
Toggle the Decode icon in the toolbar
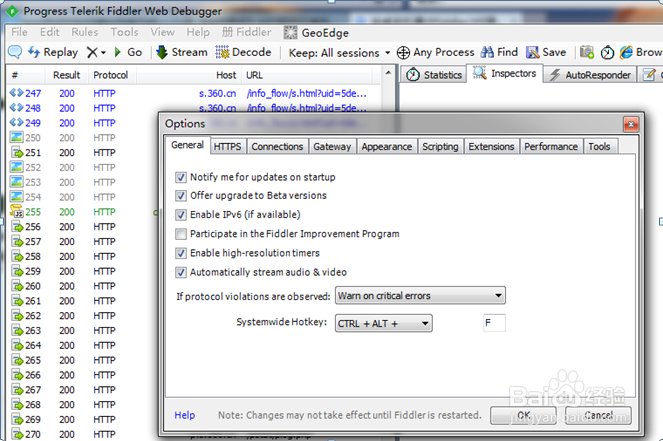tap(222, 52)
